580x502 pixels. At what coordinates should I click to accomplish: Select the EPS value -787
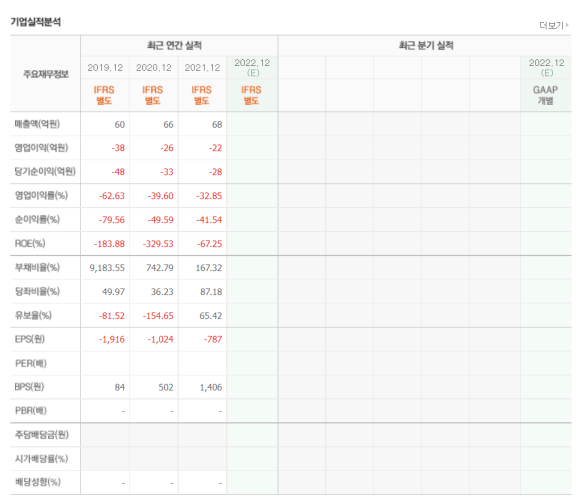[213, 340]
